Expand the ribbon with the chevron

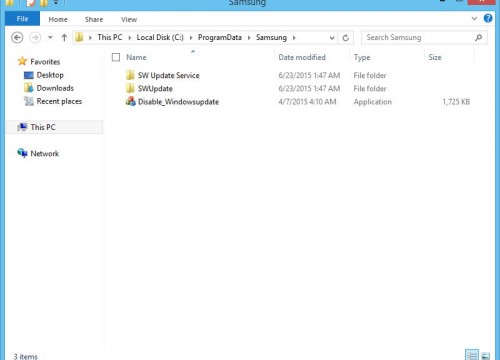pyautogui.click(x=474, y=19)
